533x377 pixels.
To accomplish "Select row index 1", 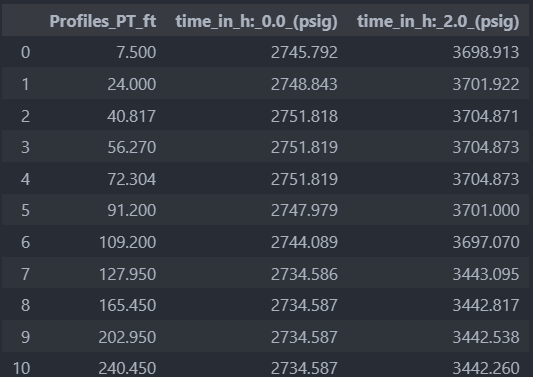I will click(x=25, y=84).
